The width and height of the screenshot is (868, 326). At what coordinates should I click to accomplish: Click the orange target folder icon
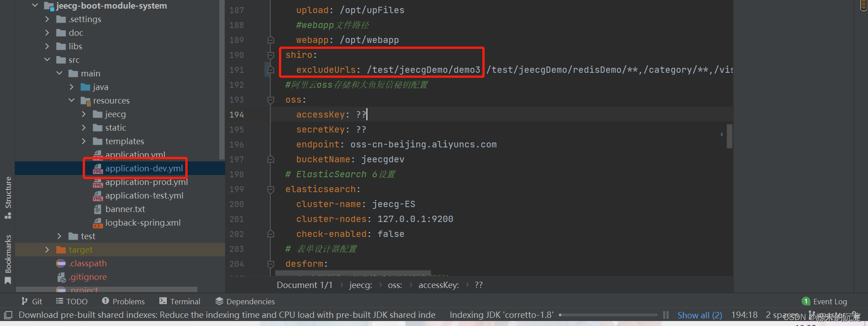(61, 250)
